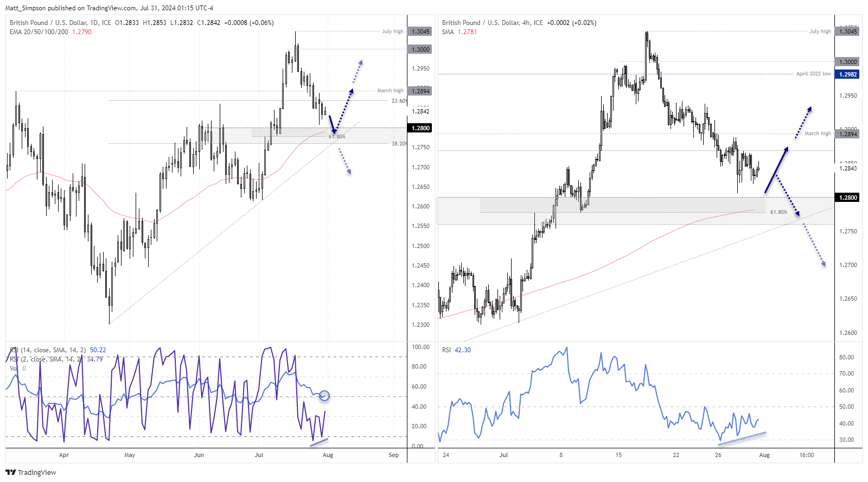This screenshot has width=868, height=482.
Task: Click the 'July high' label in the 1D chart
Action: pos(393,31)
